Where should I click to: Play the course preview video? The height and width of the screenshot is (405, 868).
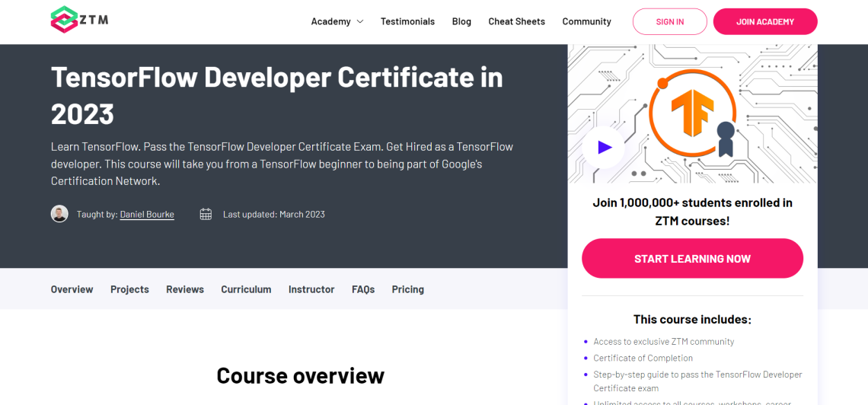tap(604, 147)
